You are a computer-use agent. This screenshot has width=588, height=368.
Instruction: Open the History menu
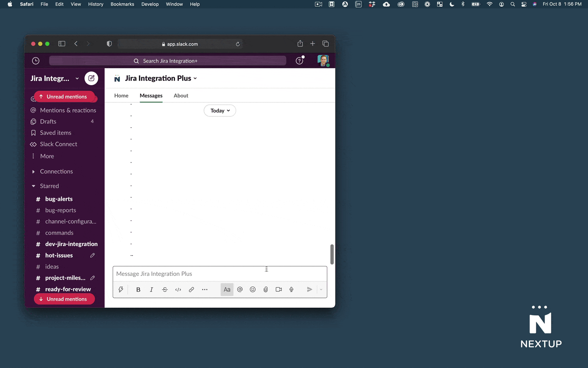pyautogui.click(x=96, y=4)
